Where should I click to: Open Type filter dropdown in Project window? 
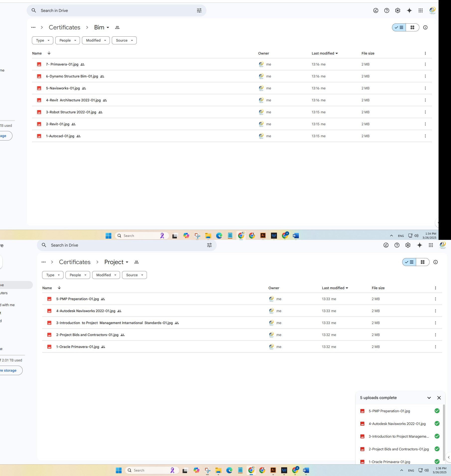click(53, 275)
